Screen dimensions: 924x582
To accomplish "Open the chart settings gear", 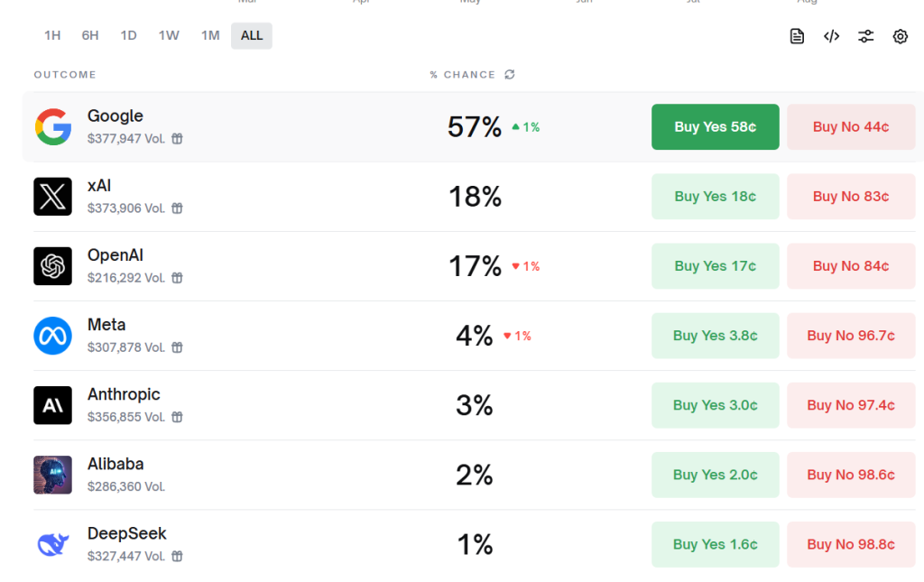I will 900,36.
